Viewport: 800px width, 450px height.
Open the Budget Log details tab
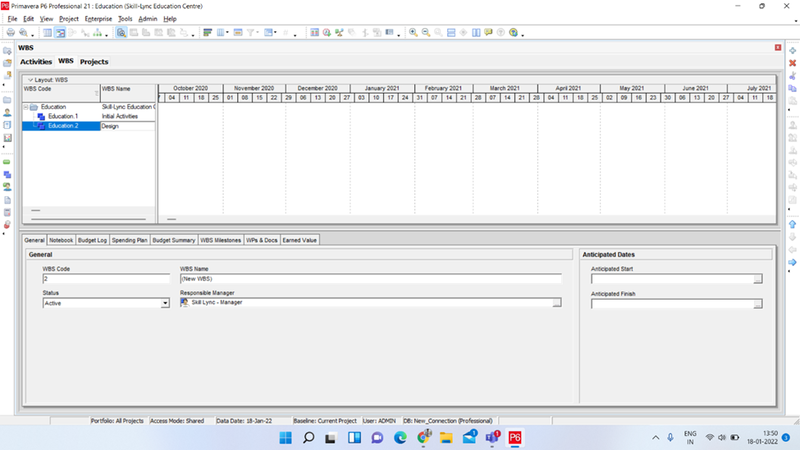92,240
